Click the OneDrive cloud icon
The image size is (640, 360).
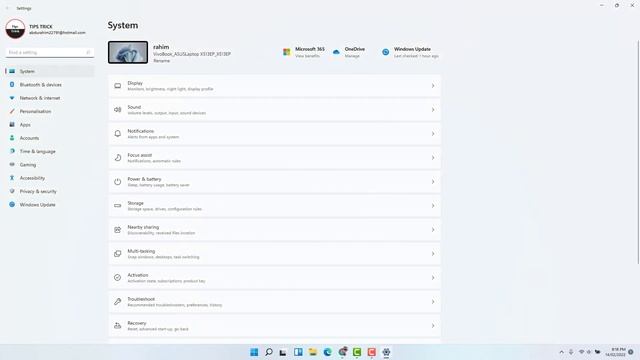[336, 52]
